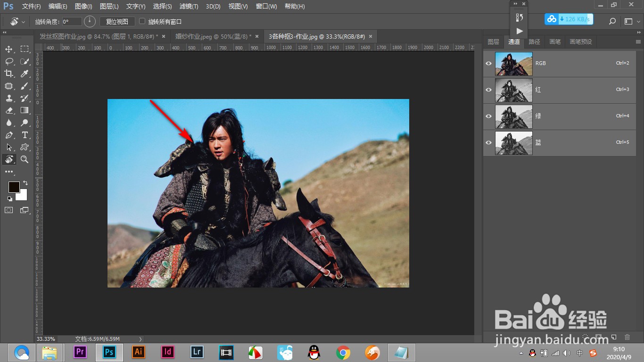The image size is (644, 362).
Task: Select the Horizontal Type tool
Action: 25,135
